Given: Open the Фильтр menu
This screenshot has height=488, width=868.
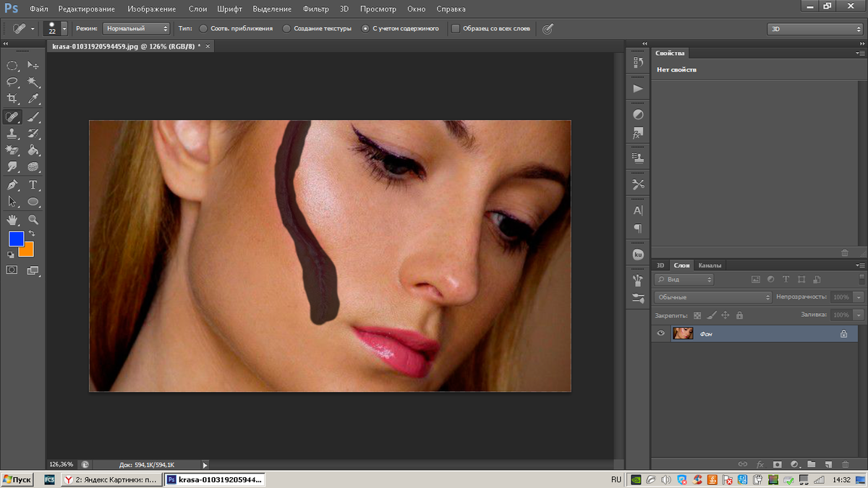Looking at the screenshot, I should tap(315, 9).
